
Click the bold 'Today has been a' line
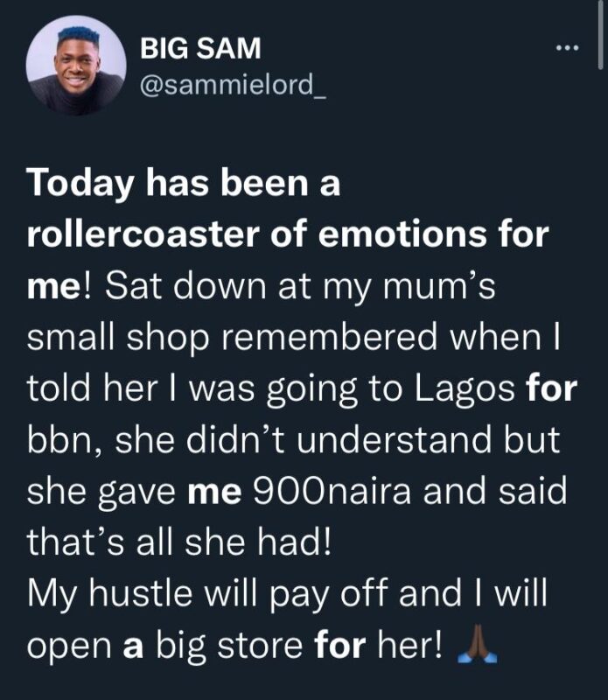(x=183, y=186)
